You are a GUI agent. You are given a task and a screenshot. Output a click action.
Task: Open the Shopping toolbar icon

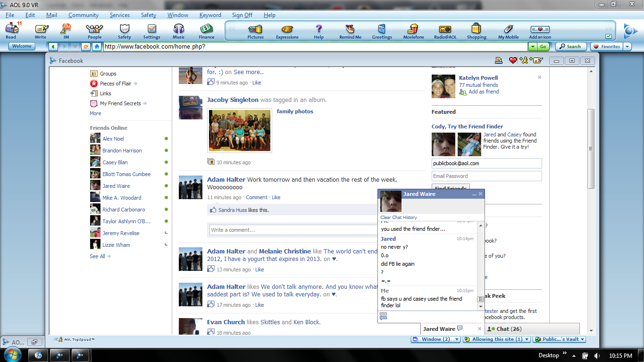click(x=477, y=31)
